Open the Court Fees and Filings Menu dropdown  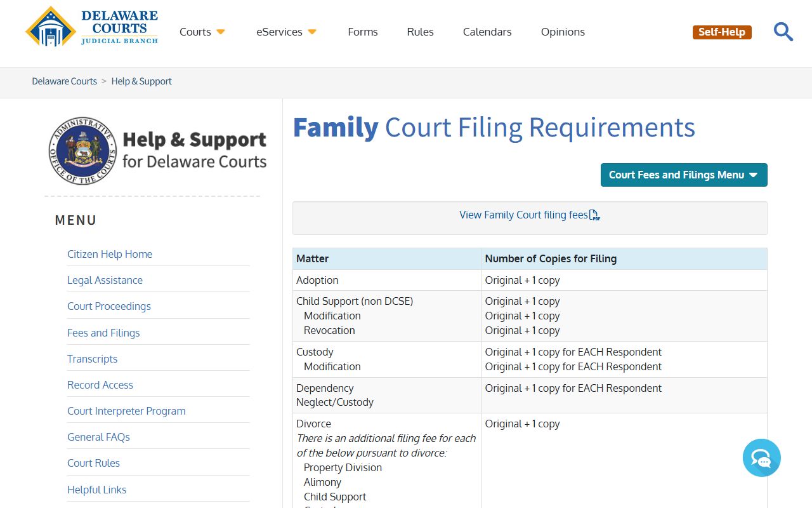[x=684, y=175]
